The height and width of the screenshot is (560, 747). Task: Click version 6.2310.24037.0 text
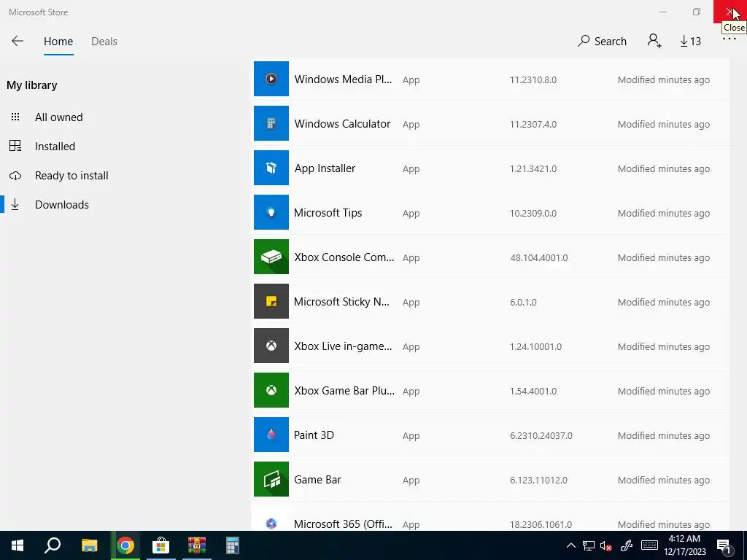541,436
